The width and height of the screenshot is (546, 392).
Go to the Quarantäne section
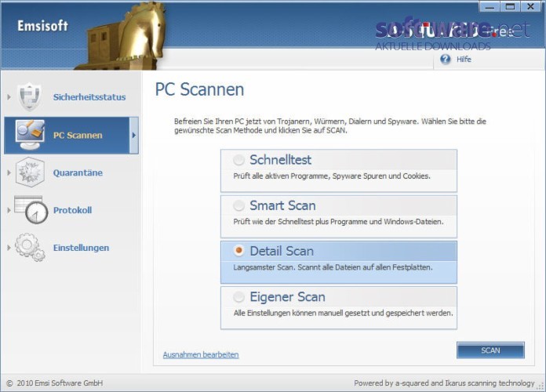tap(78, 172)
